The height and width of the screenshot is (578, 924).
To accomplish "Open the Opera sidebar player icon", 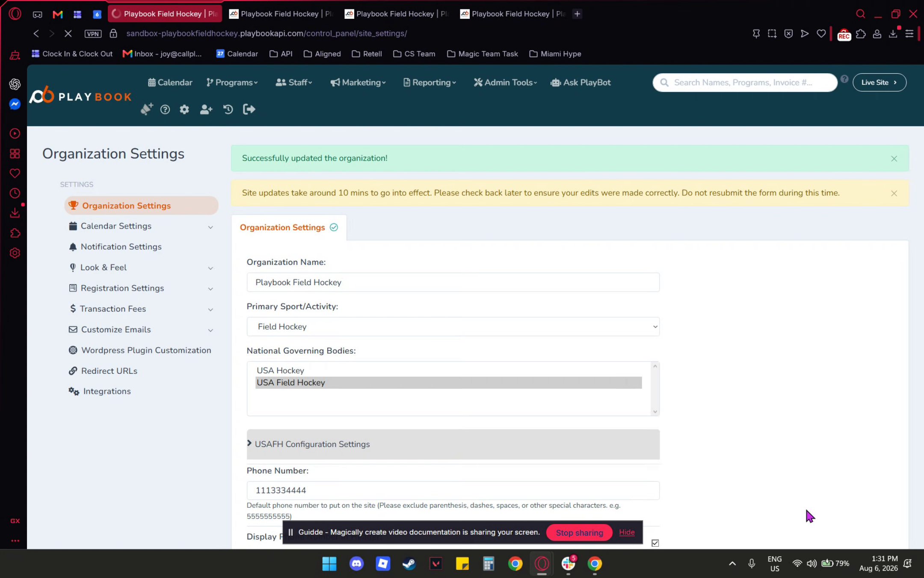I will (15, 134).
